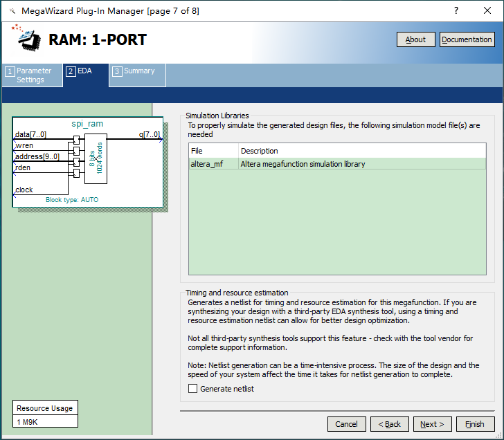Click the clock input port in diagram
Image resolution: width=504 pixels, height=440 pixels.
pos(24,190)
